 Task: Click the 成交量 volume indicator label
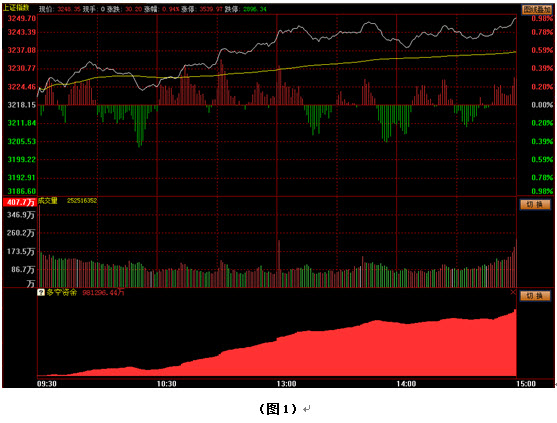[x=48, y=201]
